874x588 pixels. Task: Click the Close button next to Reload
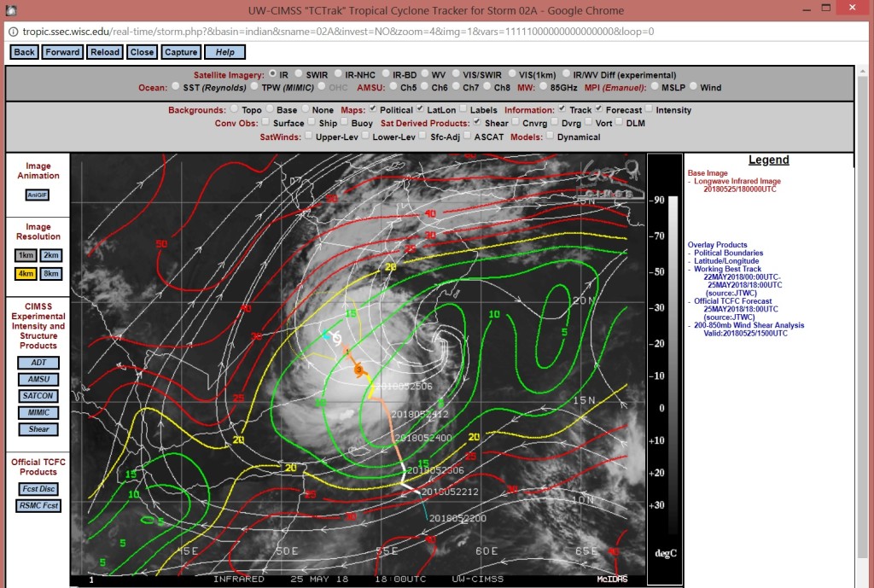[x=142, y=52]
